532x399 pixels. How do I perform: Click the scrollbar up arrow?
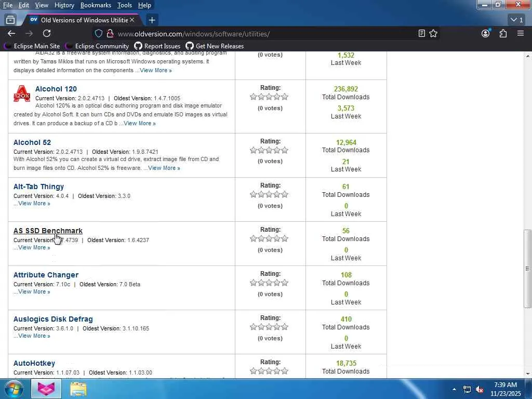click(527, 56)
